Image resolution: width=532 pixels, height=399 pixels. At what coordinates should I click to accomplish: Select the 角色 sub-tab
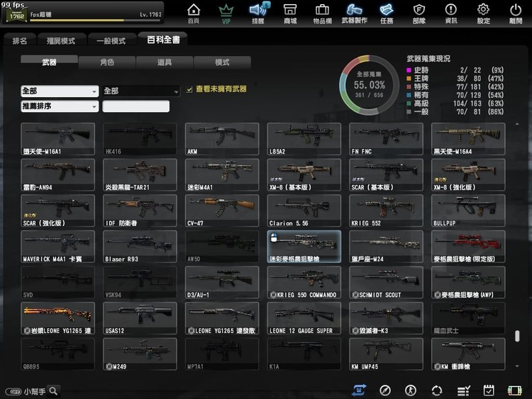click(x=107, y=62)
